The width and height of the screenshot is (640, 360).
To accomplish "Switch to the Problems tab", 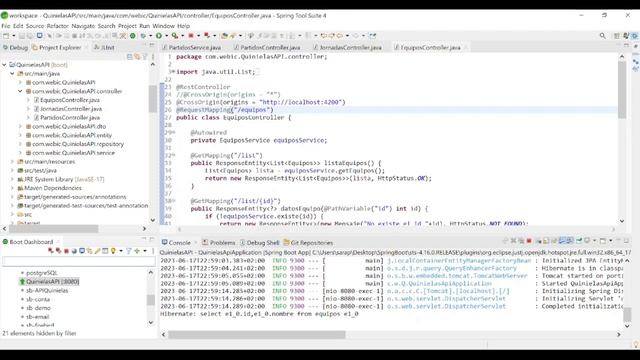I will [219, 242].
